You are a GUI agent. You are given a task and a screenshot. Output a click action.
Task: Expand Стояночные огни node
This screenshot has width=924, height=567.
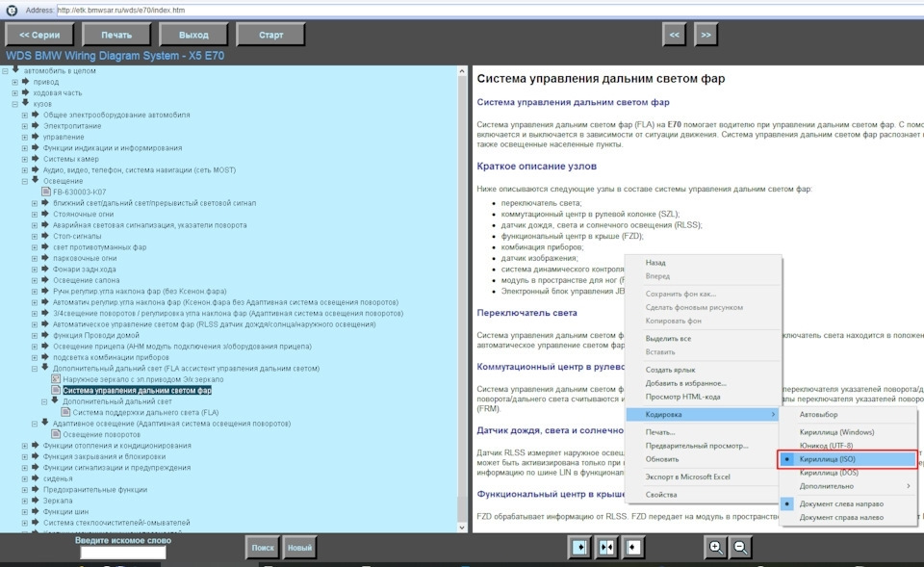(x=35, y=214)
